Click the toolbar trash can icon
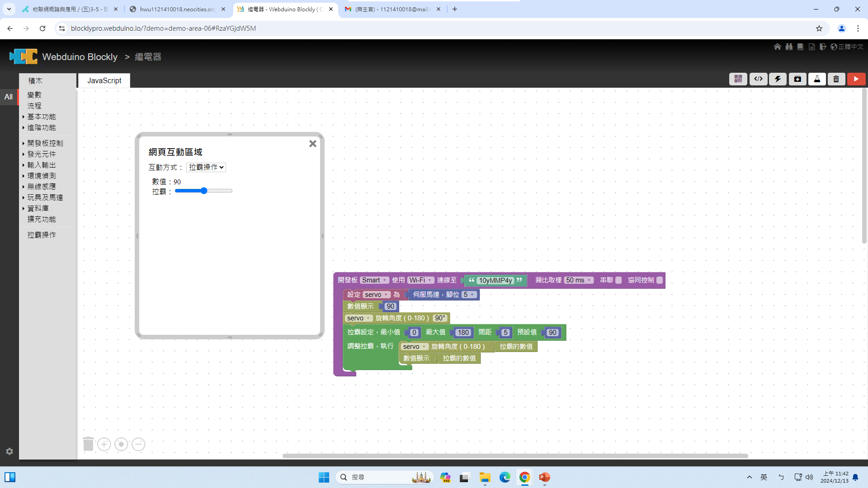This screenshot has width=868, height=488. [x=836, y=79]
